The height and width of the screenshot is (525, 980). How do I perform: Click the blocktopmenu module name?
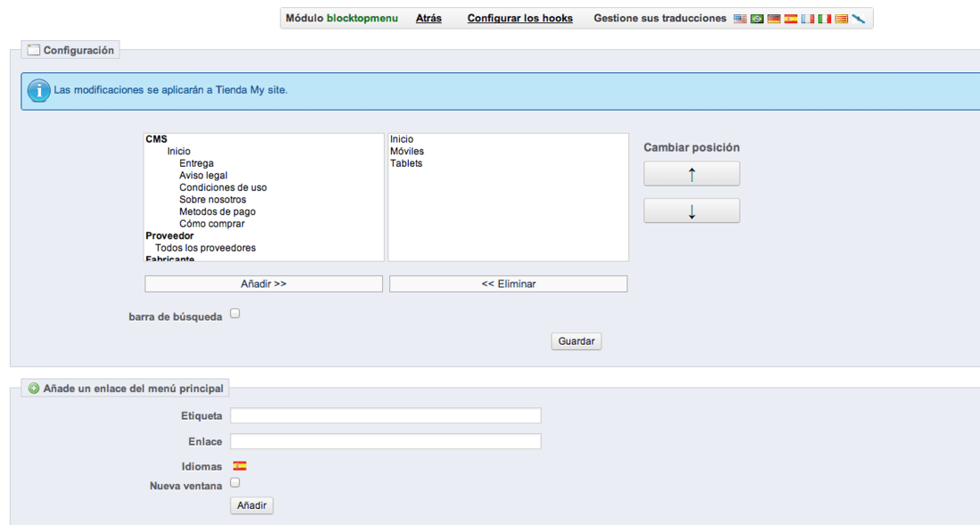362,18
